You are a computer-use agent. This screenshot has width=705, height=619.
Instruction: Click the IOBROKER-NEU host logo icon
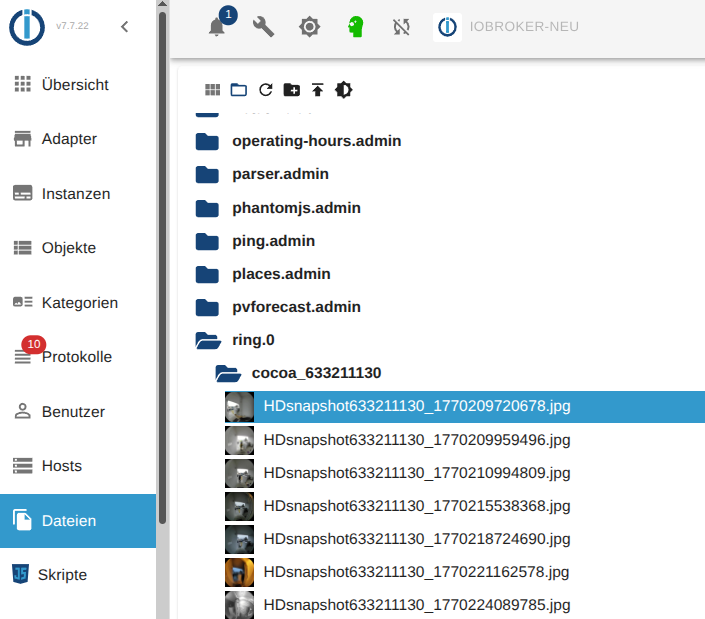click(447, 27)
